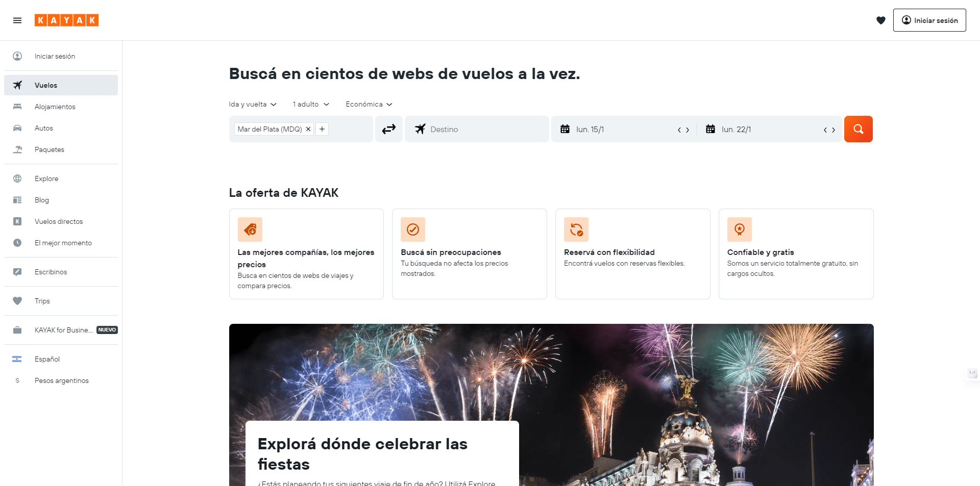
Task: Open the Paquetes section
Action: [x=49, y=149]
